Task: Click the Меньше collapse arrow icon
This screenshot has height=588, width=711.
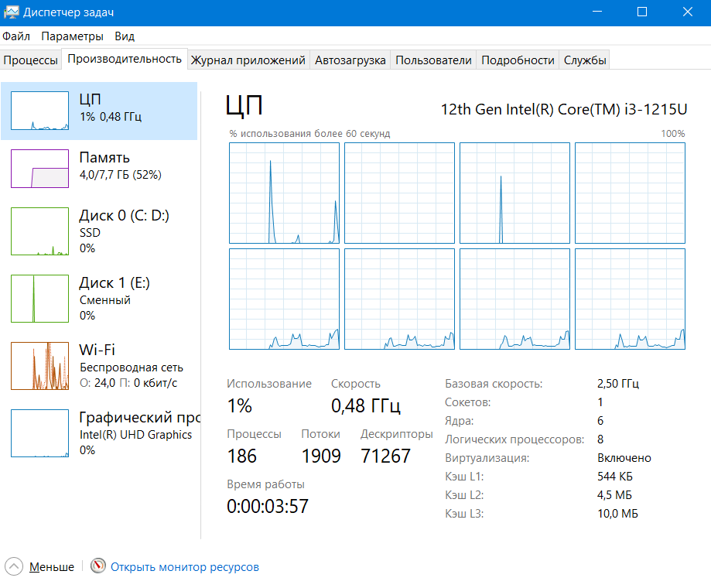Action: pos(14,566)
